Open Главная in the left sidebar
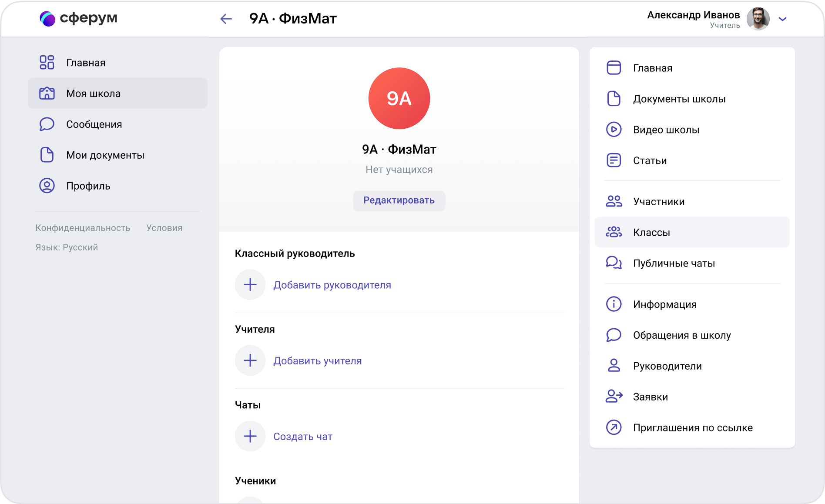 [x=117, y=63]
